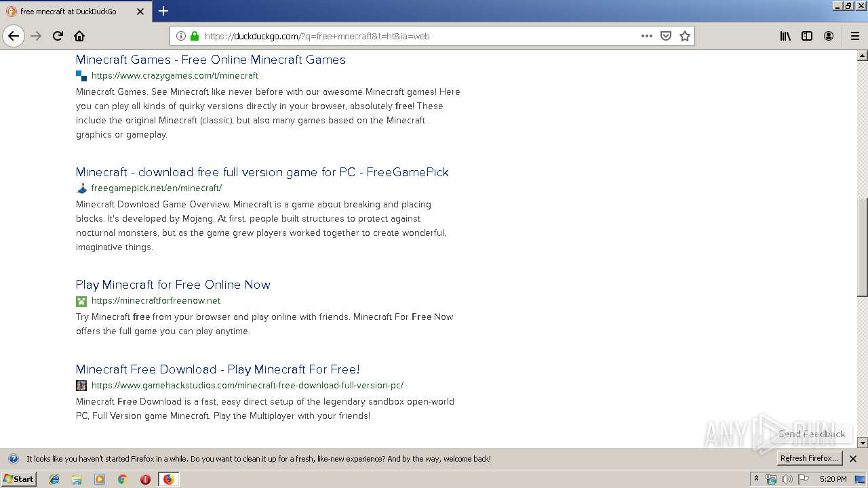868x488 pixels.
Task: Click the scrollbar up arrow
Action: [x=863, y=56]
